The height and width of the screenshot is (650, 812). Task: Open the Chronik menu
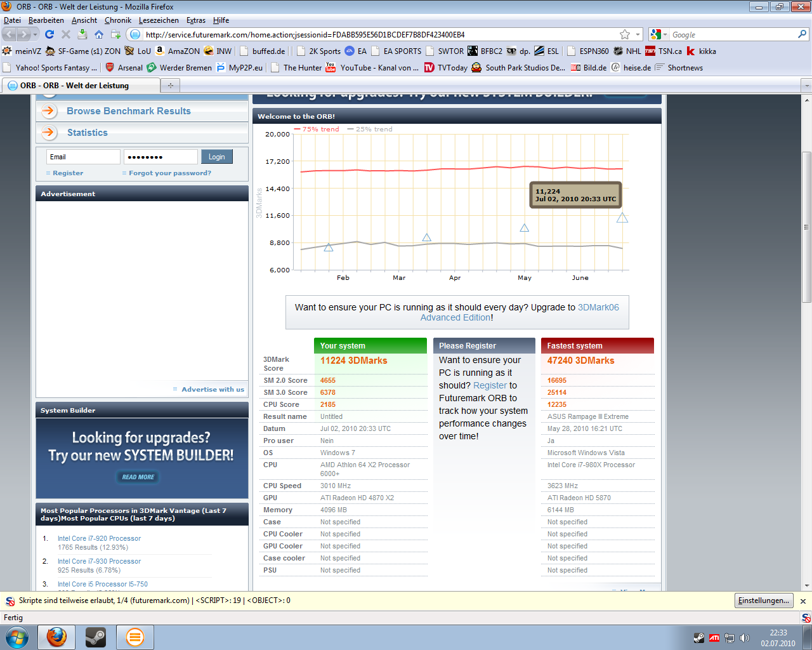118,20
